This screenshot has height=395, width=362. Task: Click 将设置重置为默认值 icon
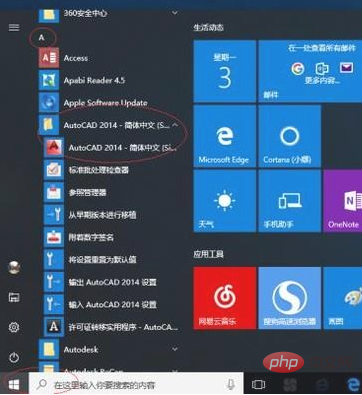click(54, 259)
